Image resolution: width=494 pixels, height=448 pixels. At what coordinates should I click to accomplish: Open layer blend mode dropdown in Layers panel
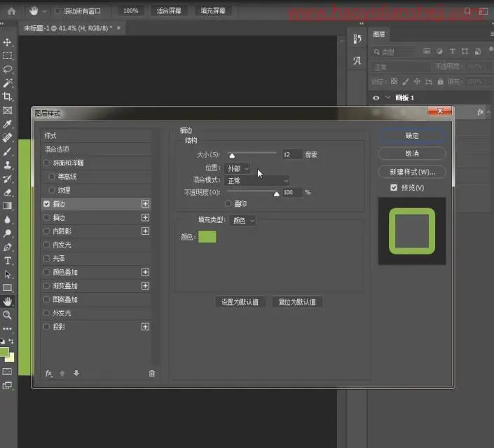coord(400,67)
